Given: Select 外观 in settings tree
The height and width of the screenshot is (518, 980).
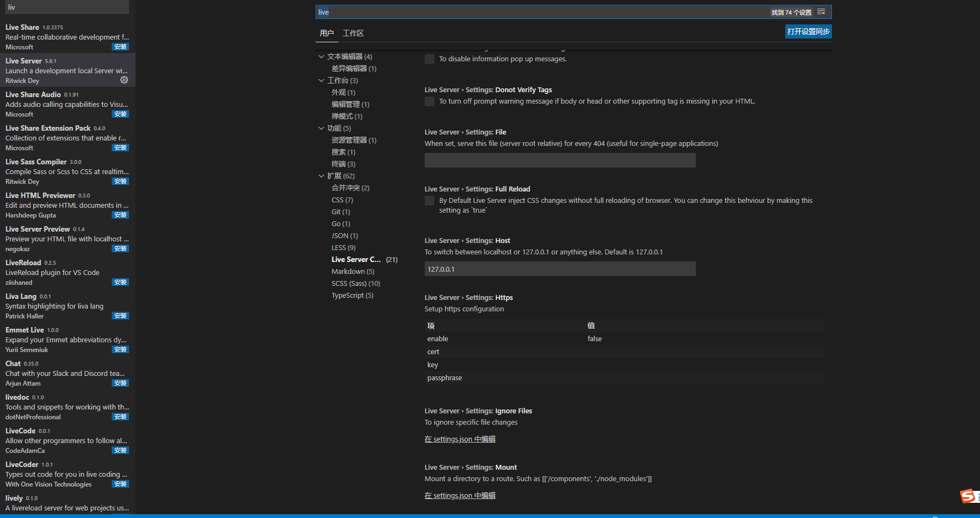Looking at the screenshot, I should [343, 92].
